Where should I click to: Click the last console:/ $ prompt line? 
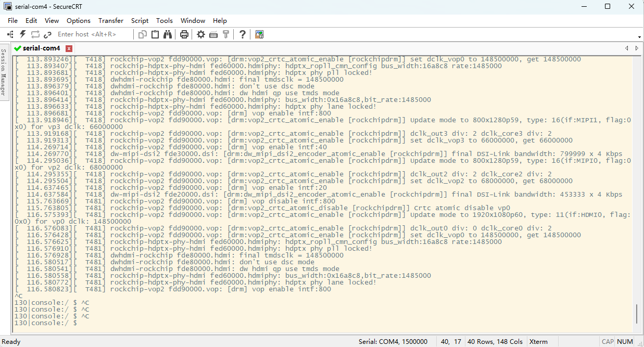coord(46,323)
